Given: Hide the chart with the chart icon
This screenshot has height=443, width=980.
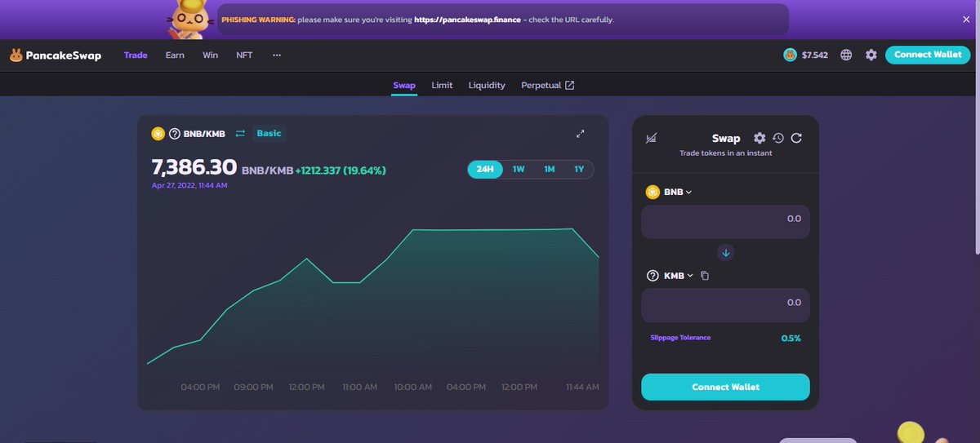Looking at the screenshot, I should click(651, 139).
